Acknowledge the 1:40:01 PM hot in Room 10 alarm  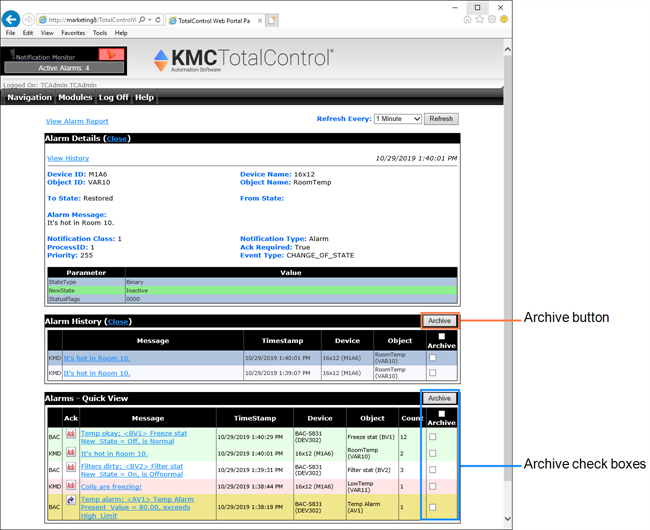(x=70, y=452)
